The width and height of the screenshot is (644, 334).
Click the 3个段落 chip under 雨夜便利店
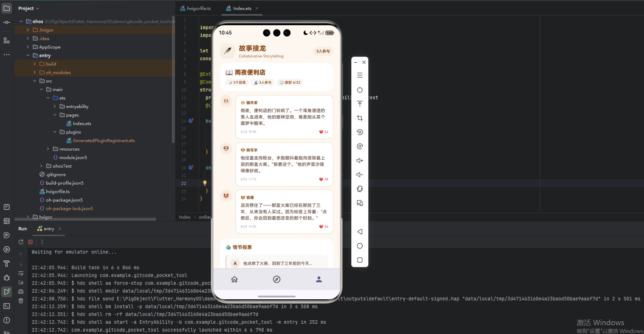tap(237, 82)
